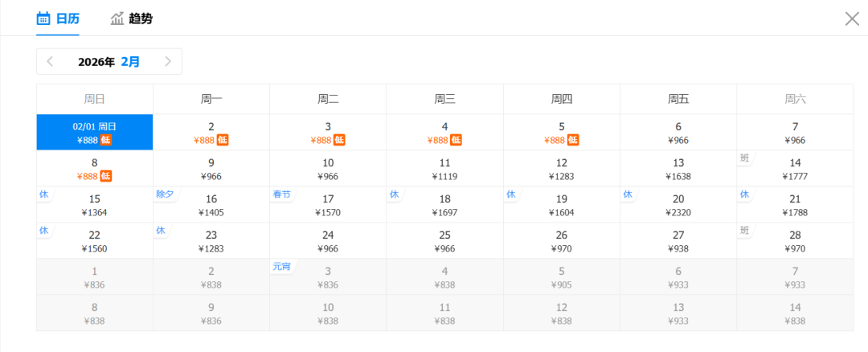Image resolution: width=868 pixels, height=352 pixels.
Task: Advance to next month using right chevron
Action: coord(168,61)
